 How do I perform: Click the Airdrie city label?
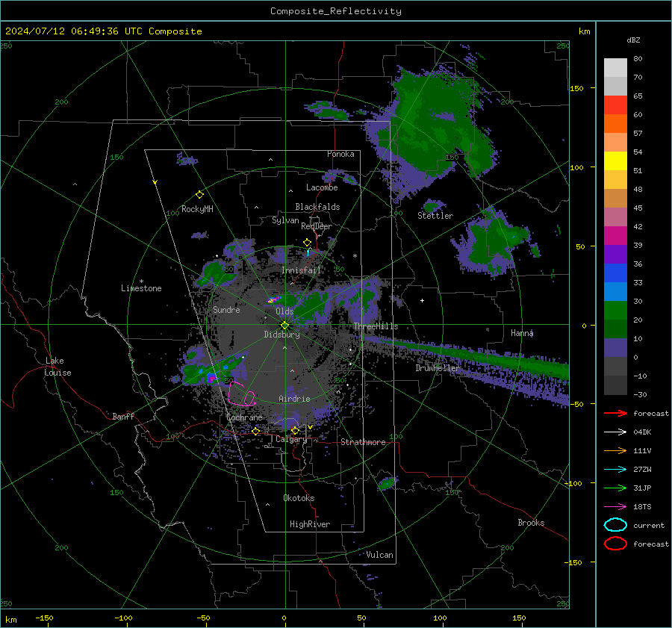click(x=294, y=399)
